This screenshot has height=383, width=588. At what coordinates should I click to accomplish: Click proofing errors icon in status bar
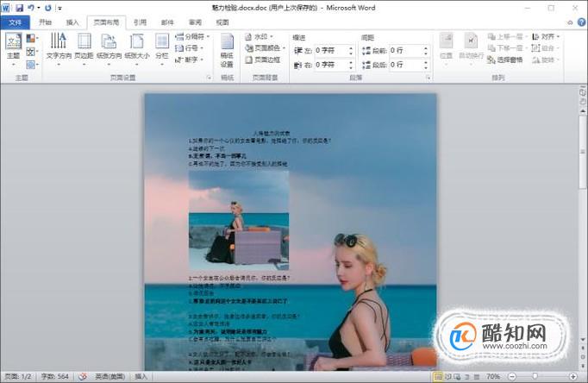click(83, 376)
